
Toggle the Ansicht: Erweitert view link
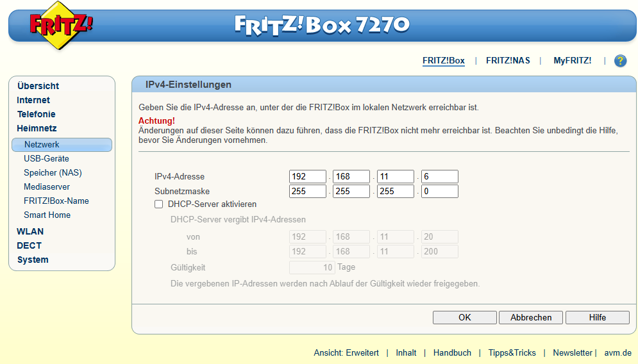(x=346, y=353)
